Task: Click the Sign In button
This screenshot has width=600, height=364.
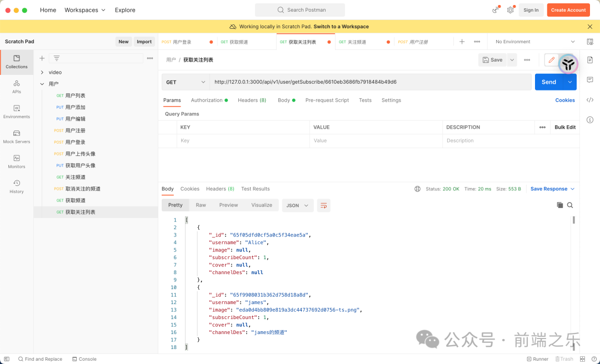Action: point(531,10)
